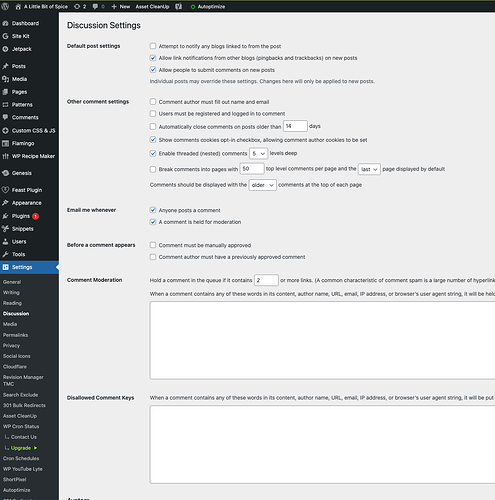
Task: Enable notifying blogs linked from the post
Action: point(153,46)
